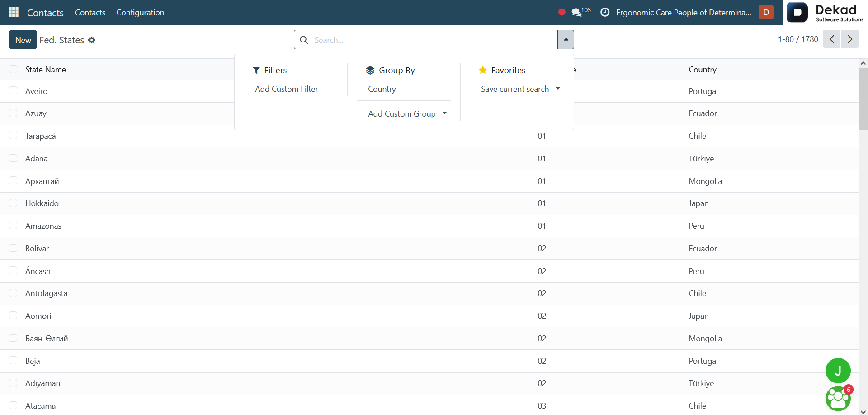The width and height of the screenshot is (868, 415).
Task: Click the Contacts app title
Action: click(45, 13)
